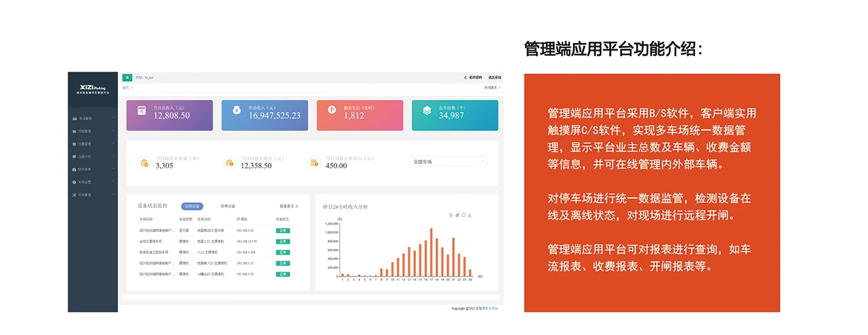Switch chart to line view icon

(x=451, y=215)
